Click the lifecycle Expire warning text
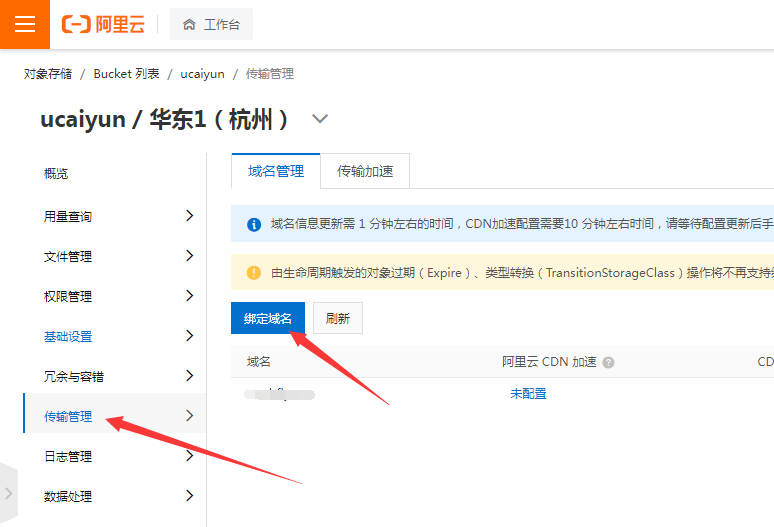This screenshot has width=774, height=527. click(x=522, y=272)
